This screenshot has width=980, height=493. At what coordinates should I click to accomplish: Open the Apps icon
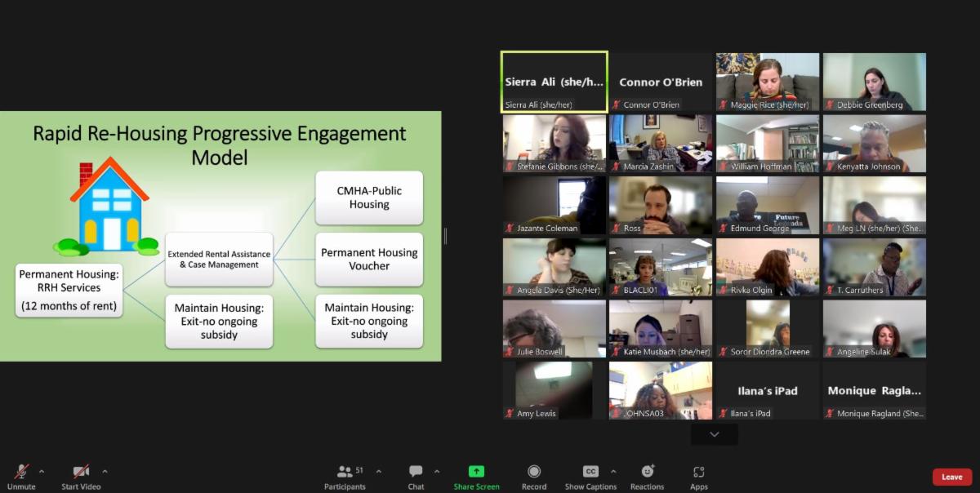(699, 472)
